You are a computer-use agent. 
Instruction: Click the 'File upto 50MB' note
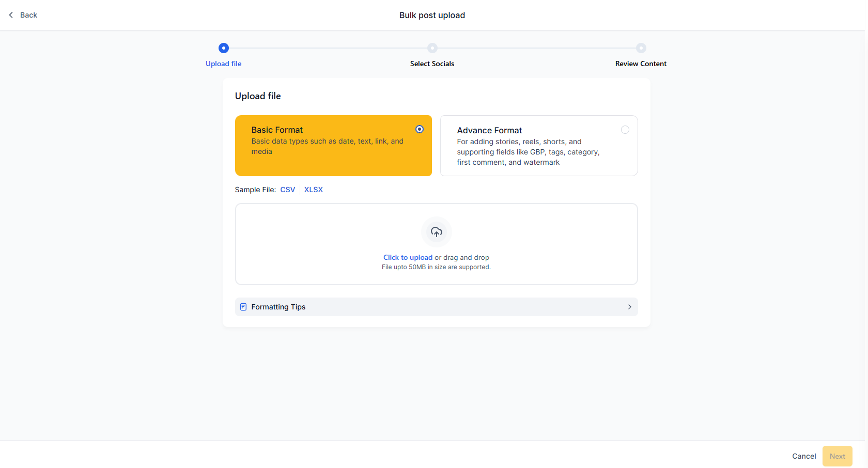437,267
